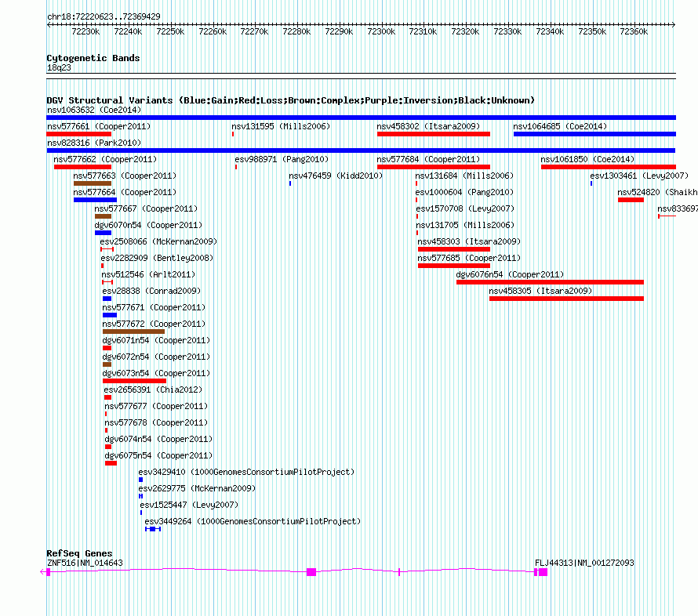
Task: Click nsv1061850 (Coe2014) variant label
Action: point(587,159)
